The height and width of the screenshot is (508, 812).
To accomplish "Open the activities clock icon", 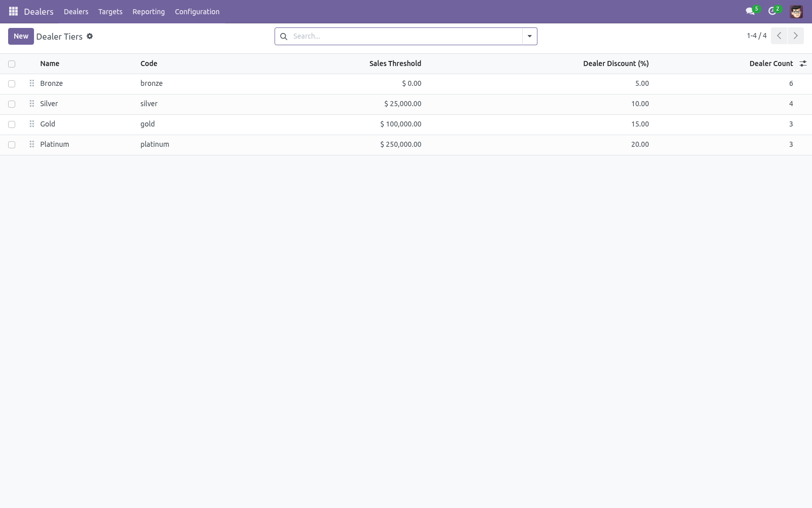I will click(772, 11).
